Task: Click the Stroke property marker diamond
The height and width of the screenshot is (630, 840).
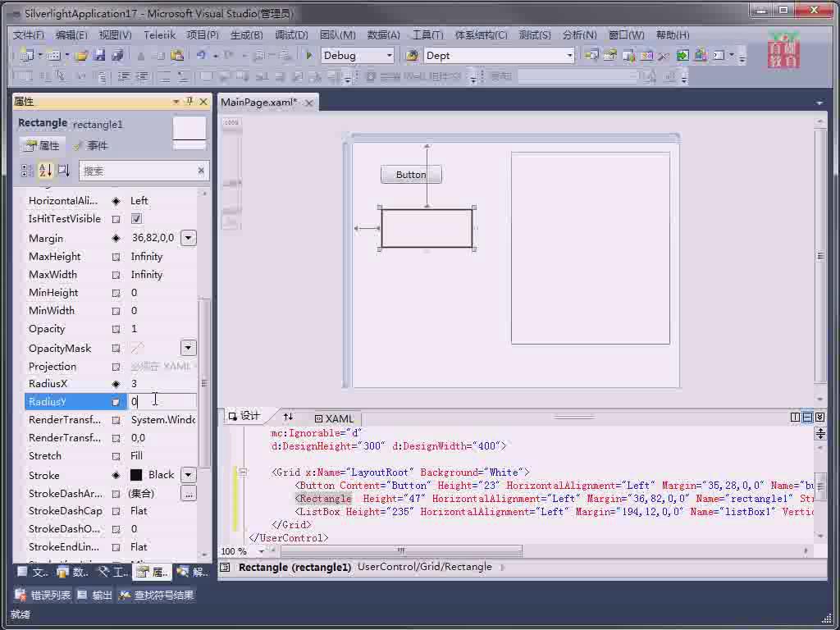Action: coord(116,475)
